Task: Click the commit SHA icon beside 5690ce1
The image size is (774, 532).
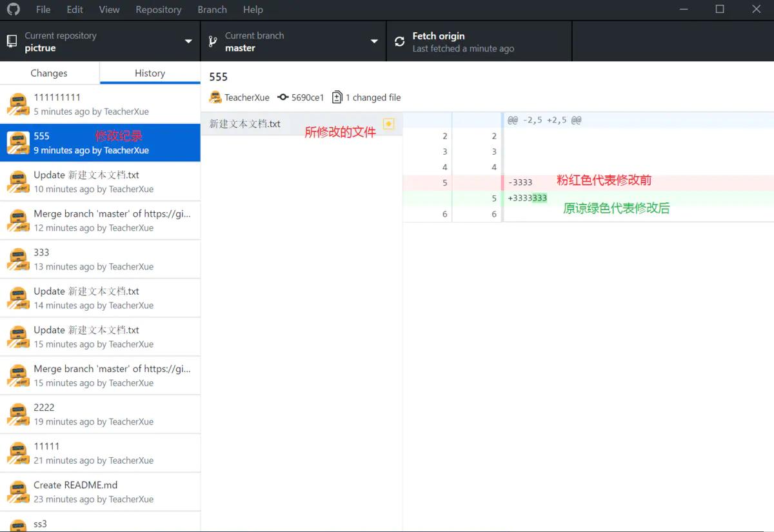Action: (283, 97)
